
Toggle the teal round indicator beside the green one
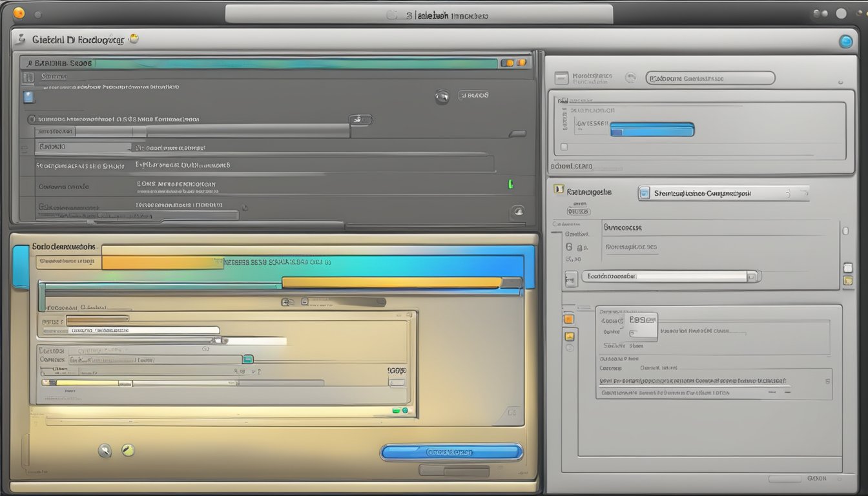pyautogui.click(x=404, y=410)
